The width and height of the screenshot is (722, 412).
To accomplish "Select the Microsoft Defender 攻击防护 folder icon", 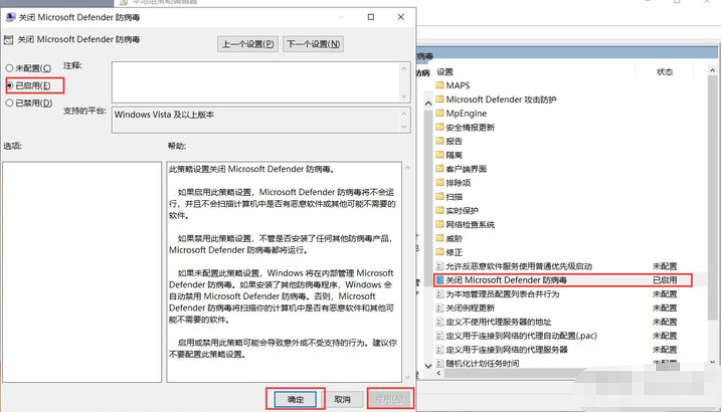I will [x=439, y=100].
